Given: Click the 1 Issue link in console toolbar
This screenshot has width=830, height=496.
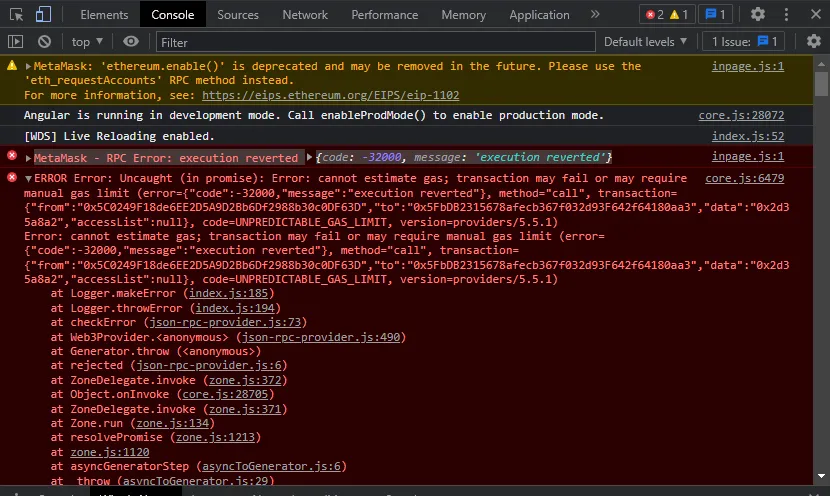Looking at the screenshot, I should (744, 42).
